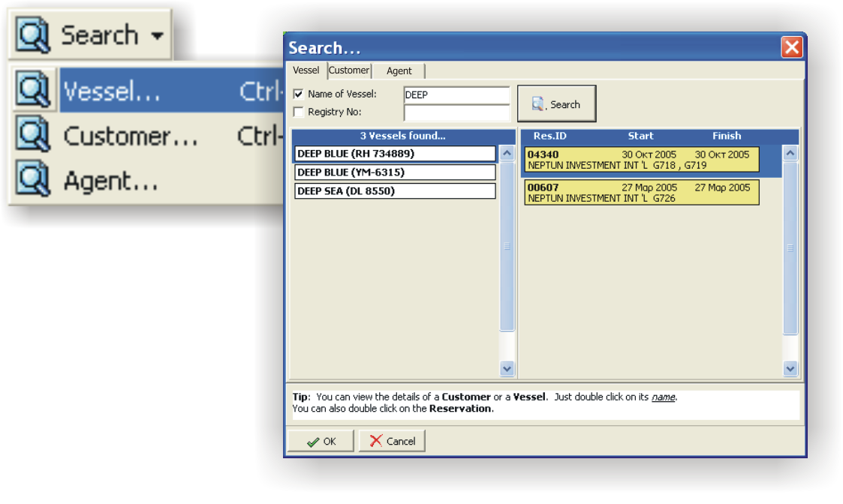Select vessel DEEP BLUE (YM-6315)
The height and width of the screenshot is (504, 843).
(395, 172)
